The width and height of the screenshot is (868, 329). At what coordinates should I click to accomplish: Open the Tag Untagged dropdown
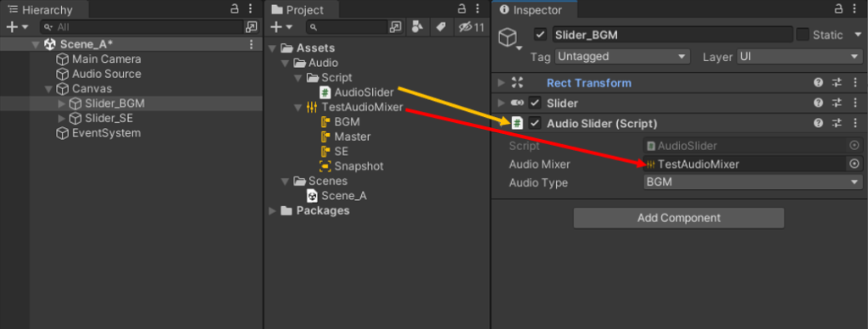(x=623, y=57)
